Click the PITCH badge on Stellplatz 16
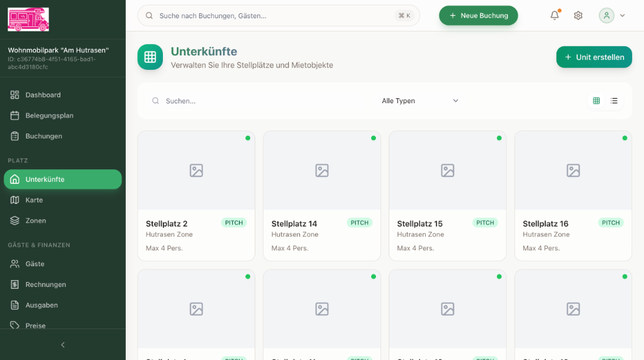The image size is (644, 360). coord(610,223)
